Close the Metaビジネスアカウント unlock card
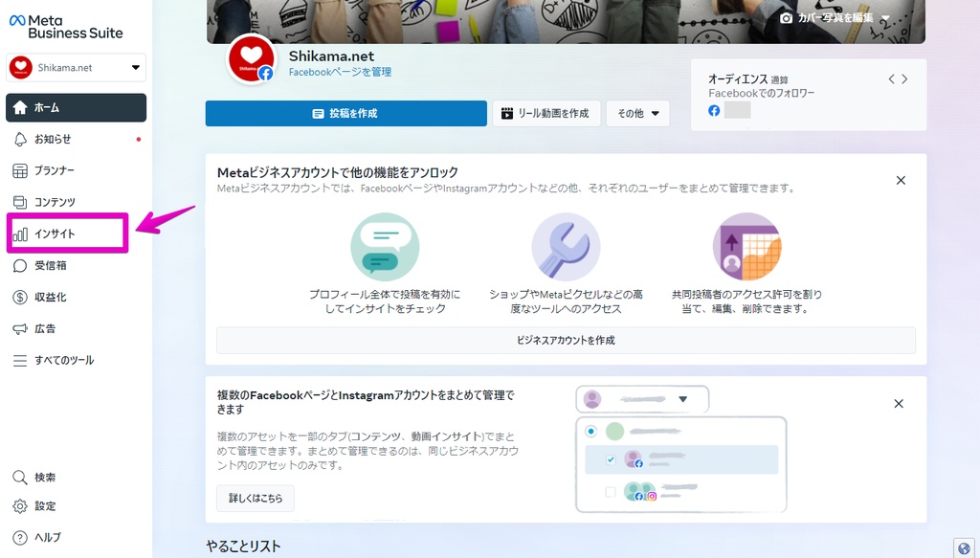980x558 pixels. [x=901, y=180]
